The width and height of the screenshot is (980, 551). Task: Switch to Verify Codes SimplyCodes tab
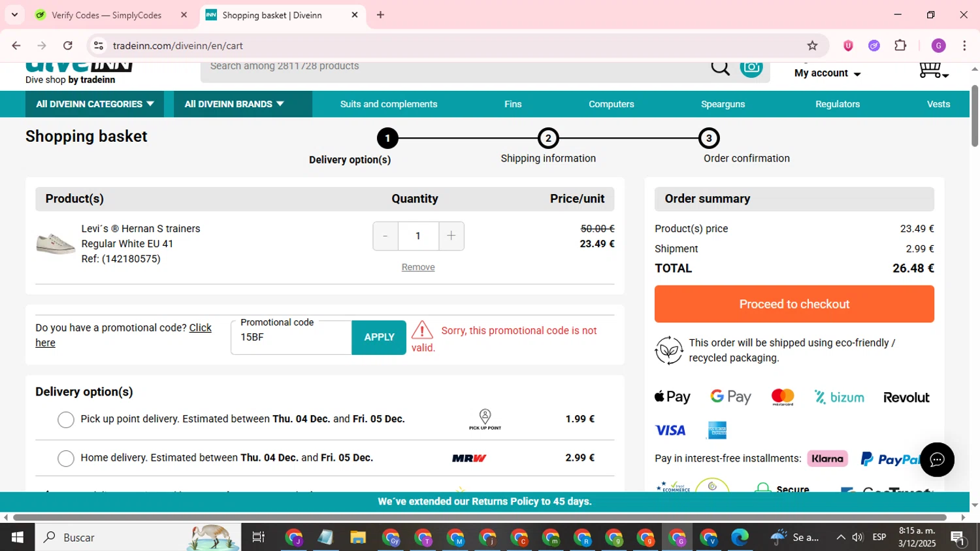(106, 15)
